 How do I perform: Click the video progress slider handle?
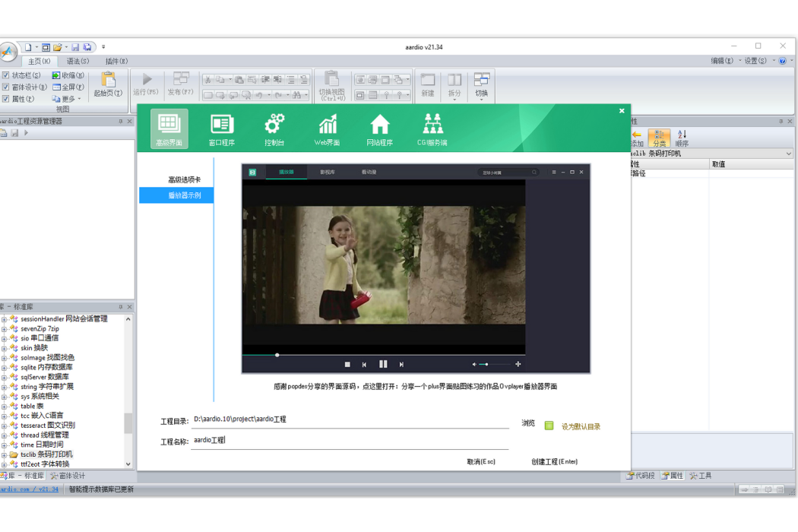277,355
